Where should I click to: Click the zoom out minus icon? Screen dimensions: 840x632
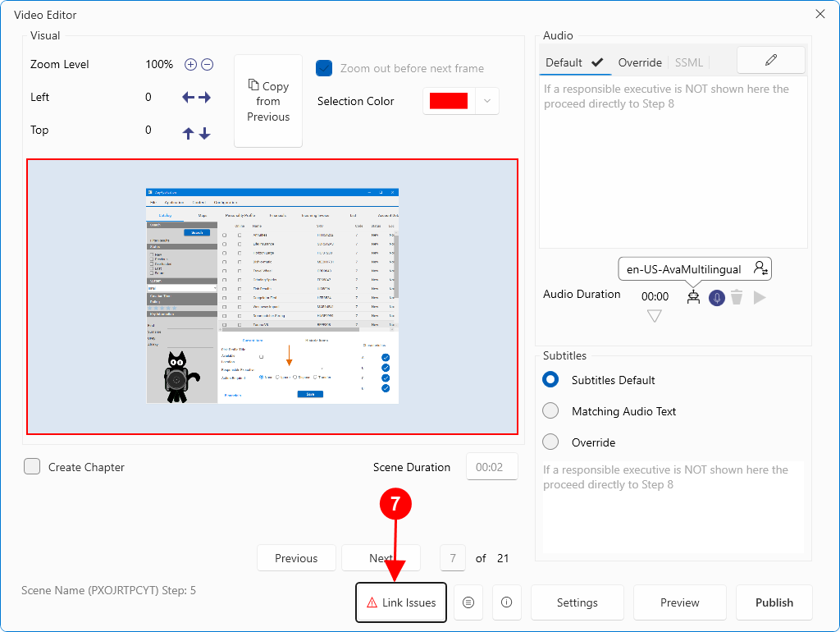208,64
